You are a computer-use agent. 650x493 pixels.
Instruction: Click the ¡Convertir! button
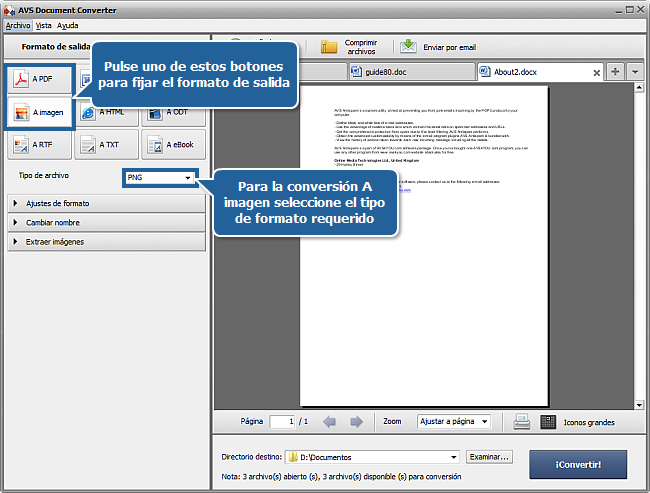578,464
